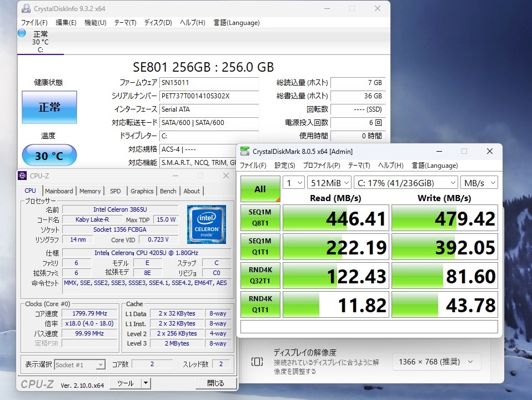Open 言語(Language) menu in CrystalDiskMark

(435, 166)
